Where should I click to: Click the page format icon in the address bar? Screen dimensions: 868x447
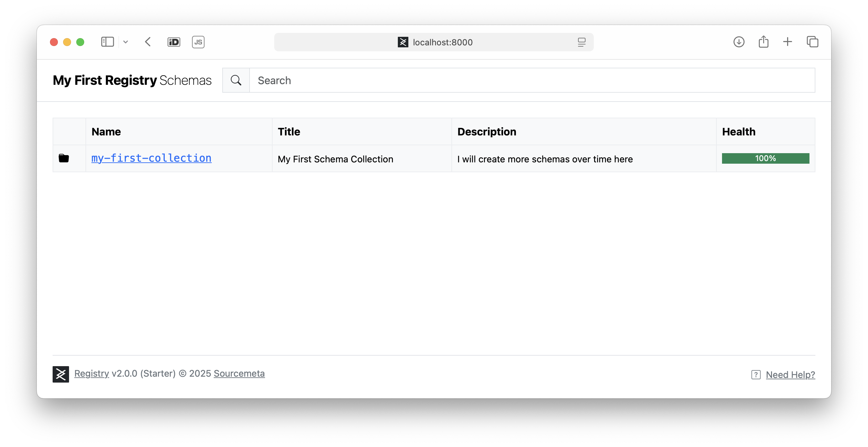[x=582, y=42]
